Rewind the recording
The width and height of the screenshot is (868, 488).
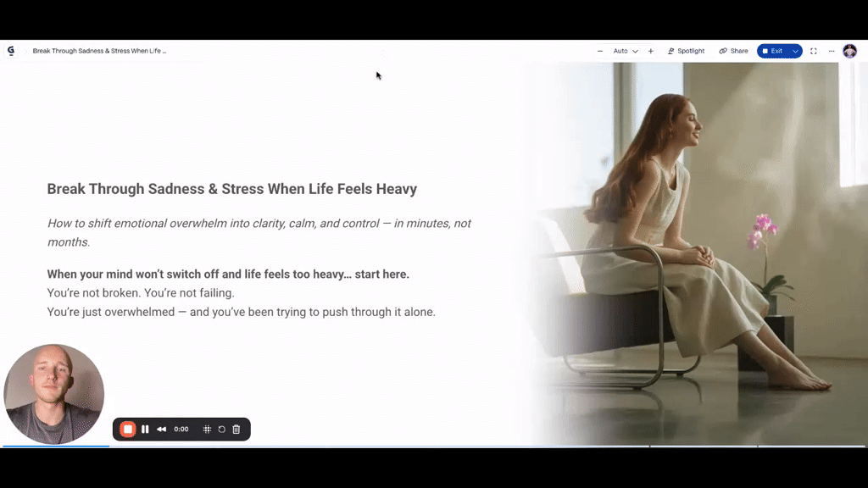pyautogui.click(x=162, y=430)
